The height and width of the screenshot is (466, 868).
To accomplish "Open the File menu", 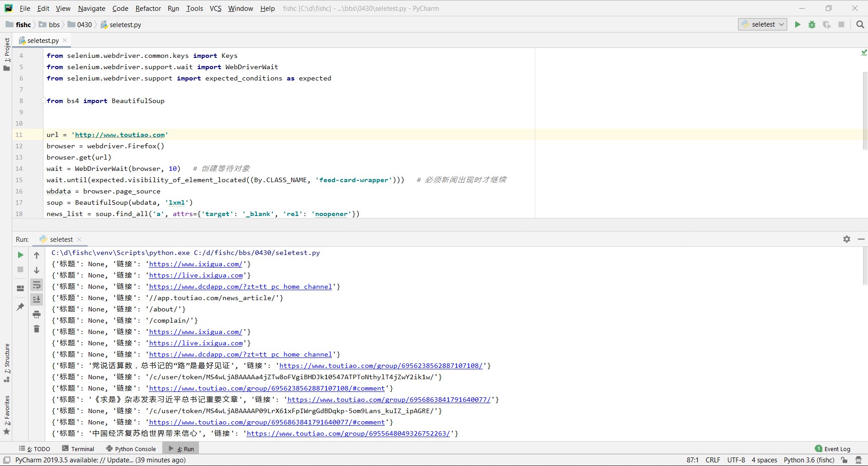I will click(x=25, y=8).
